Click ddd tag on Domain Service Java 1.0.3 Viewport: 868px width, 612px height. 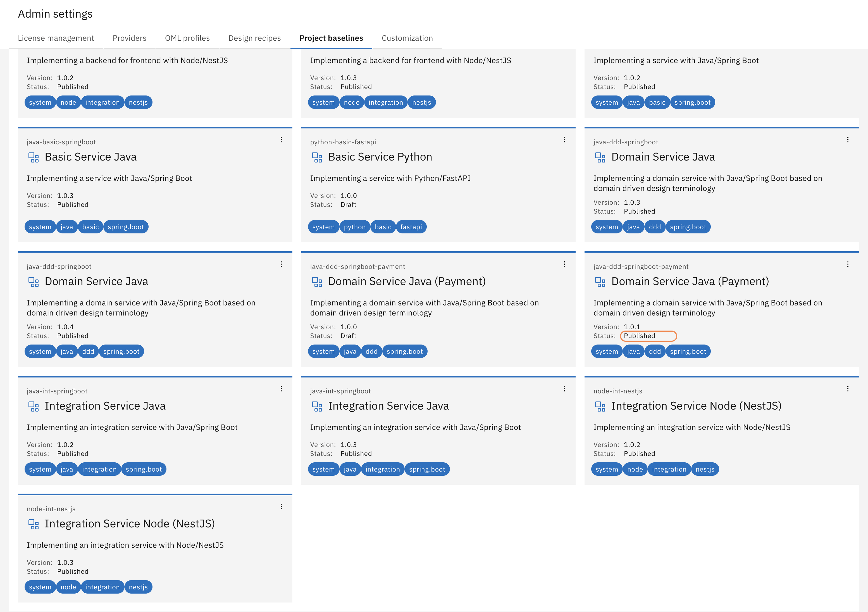pos(655,227)
